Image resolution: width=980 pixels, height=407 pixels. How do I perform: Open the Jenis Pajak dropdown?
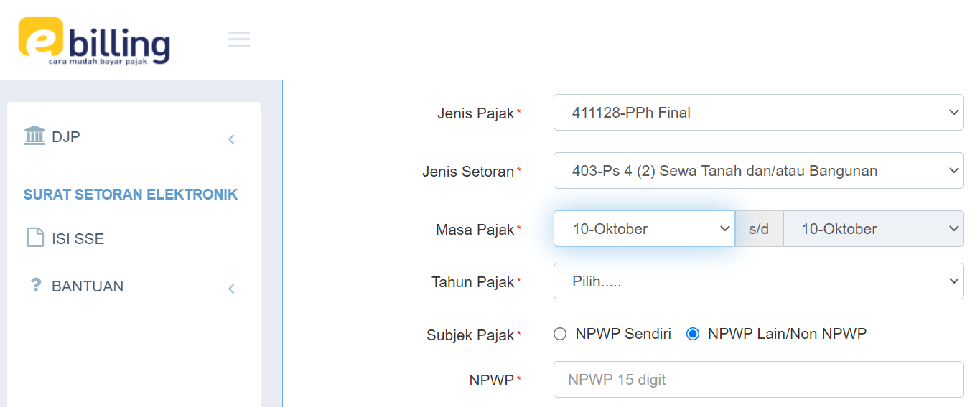pyautogui.click(x=758, y=113)
